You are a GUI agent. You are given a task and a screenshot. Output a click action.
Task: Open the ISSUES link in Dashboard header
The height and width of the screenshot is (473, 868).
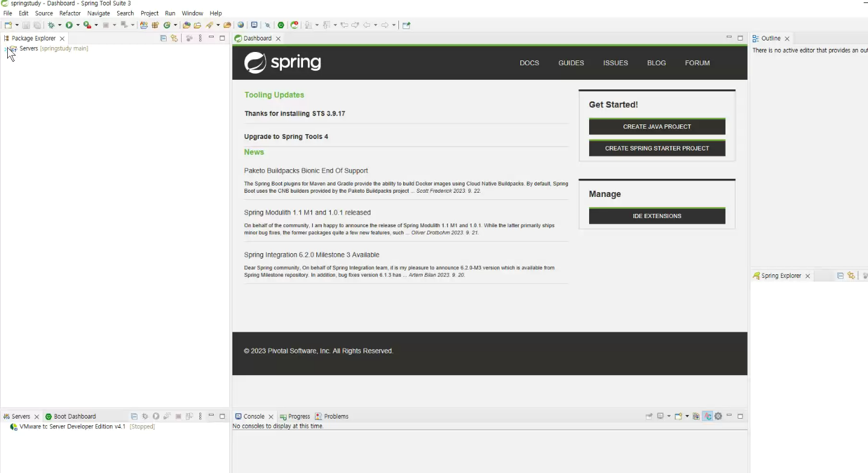616,63
